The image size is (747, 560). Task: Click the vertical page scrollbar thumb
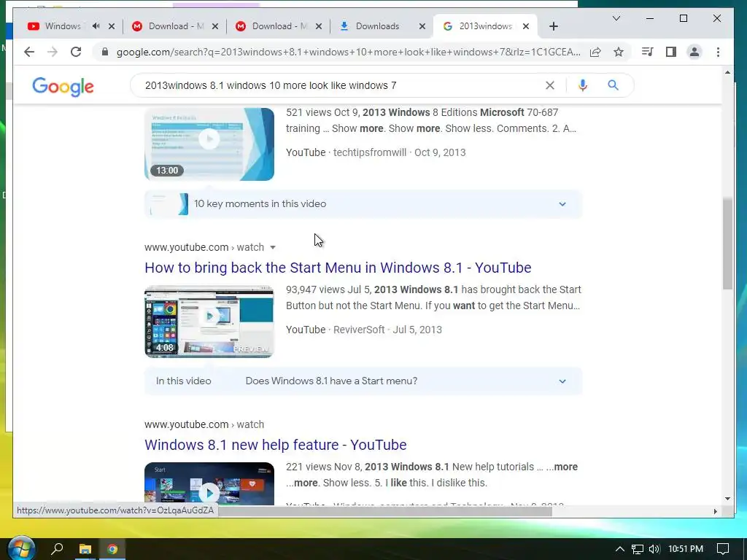pyautogui.click(x=727, y=244)
